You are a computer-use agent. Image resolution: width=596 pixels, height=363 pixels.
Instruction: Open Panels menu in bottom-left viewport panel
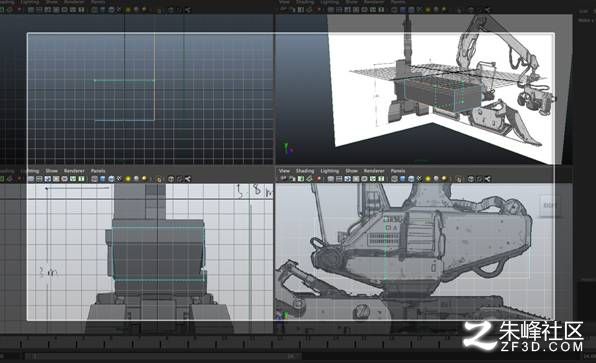coord(98,171)
